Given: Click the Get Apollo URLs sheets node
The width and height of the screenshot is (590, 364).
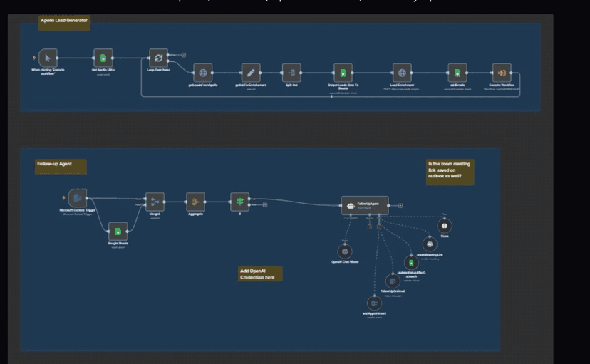Looking at the screenshot, I should (103, 58).
